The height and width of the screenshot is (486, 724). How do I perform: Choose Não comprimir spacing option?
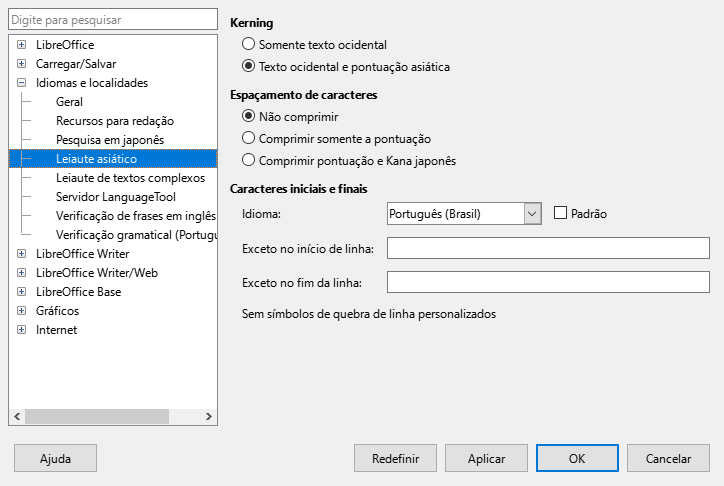click(248, 116)
